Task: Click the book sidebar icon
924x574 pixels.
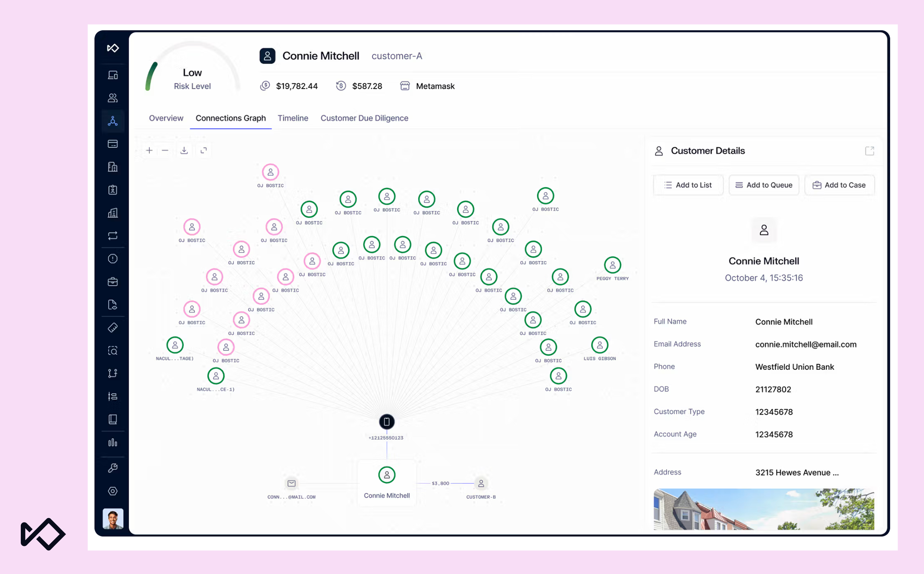Action: [113, 419]
